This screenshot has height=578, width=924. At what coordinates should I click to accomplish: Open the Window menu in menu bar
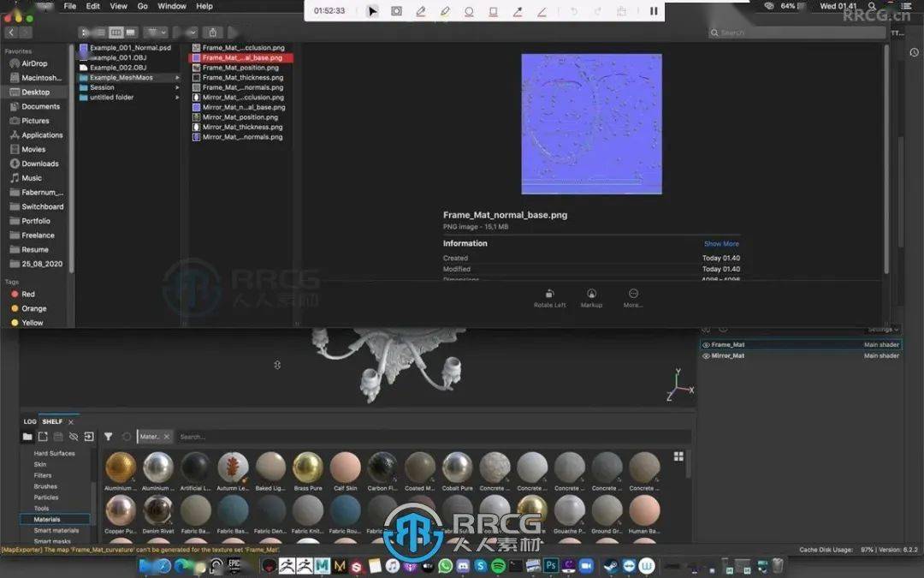point(172,6)
